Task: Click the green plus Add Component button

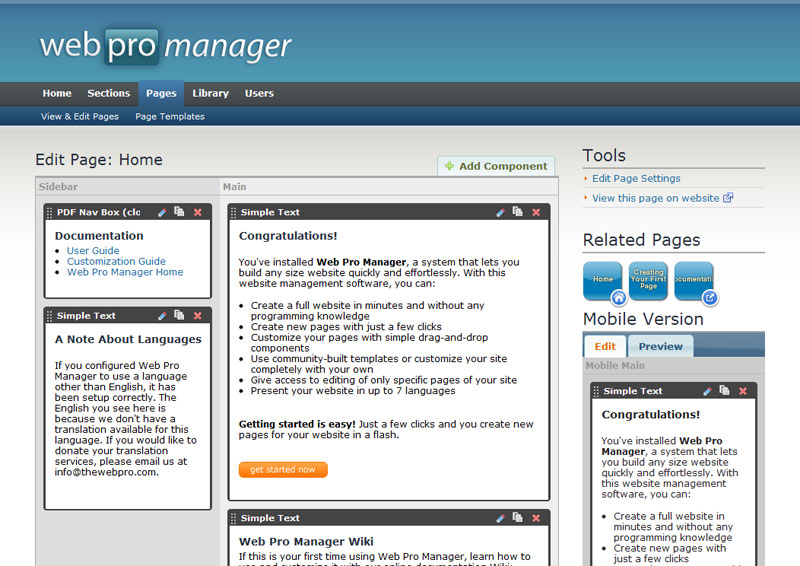Action: coord(496,166)
